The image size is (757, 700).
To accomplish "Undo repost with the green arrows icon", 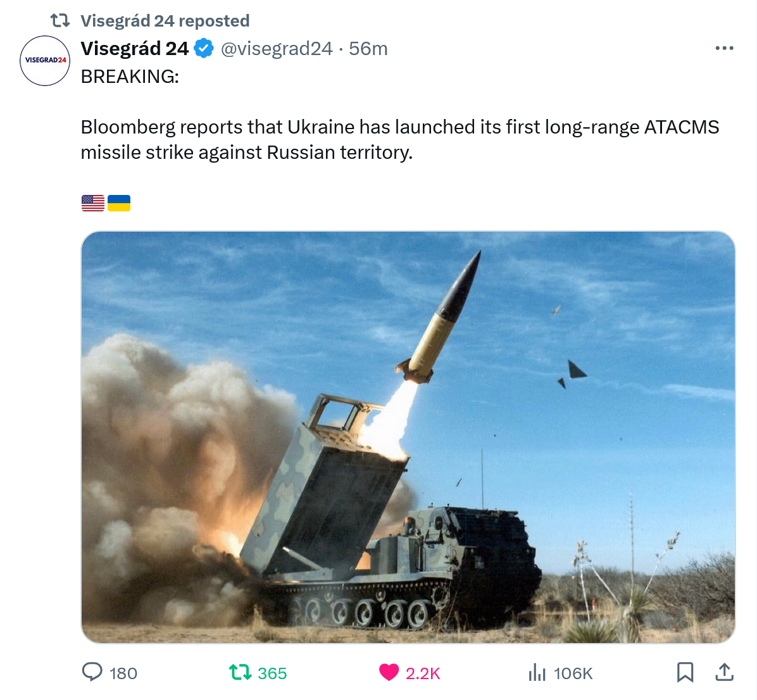I will tap(241, 672).
